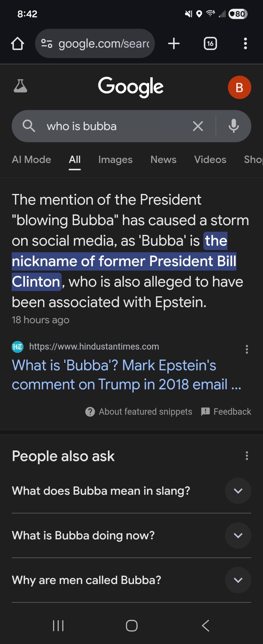This screenshot has width=263, height=644.
Task: Clear the search query with X
Action: pos(198,126)
